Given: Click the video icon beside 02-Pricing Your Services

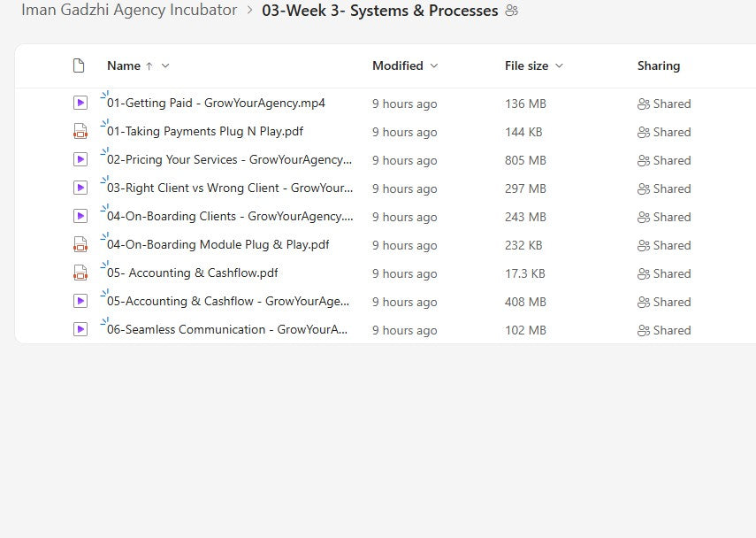Looking at the screenshot, I should [x=80, y=160].
